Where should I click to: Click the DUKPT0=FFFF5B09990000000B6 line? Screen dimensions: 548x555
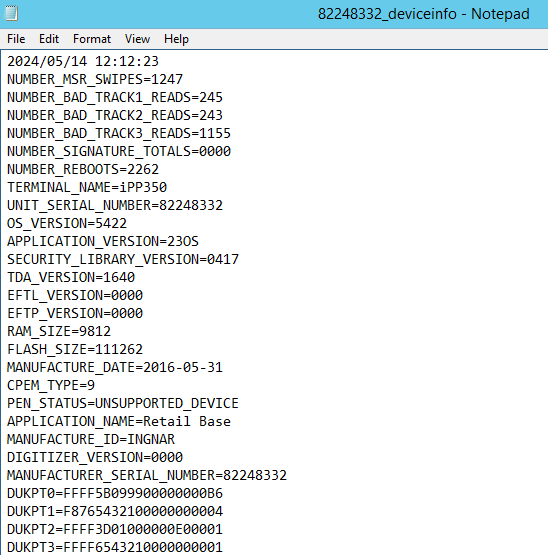tap(115, 493)
